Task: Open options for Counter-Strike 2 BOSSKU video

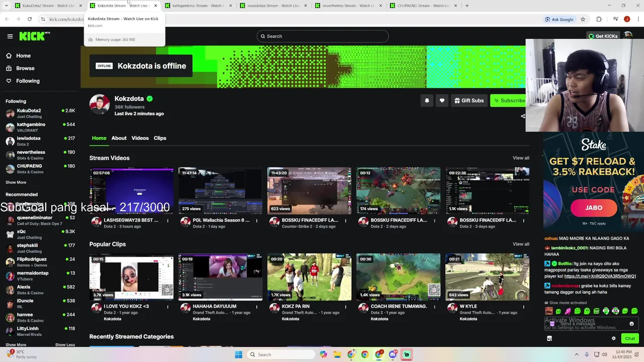Action: [x=346, y=221]
